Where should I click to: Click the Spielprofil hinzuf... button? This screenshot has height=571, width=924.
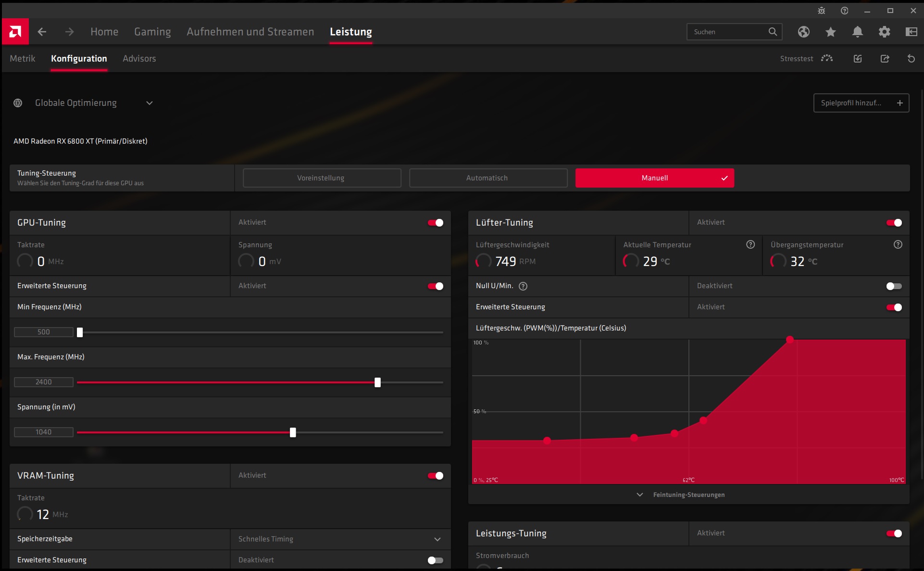861,103
